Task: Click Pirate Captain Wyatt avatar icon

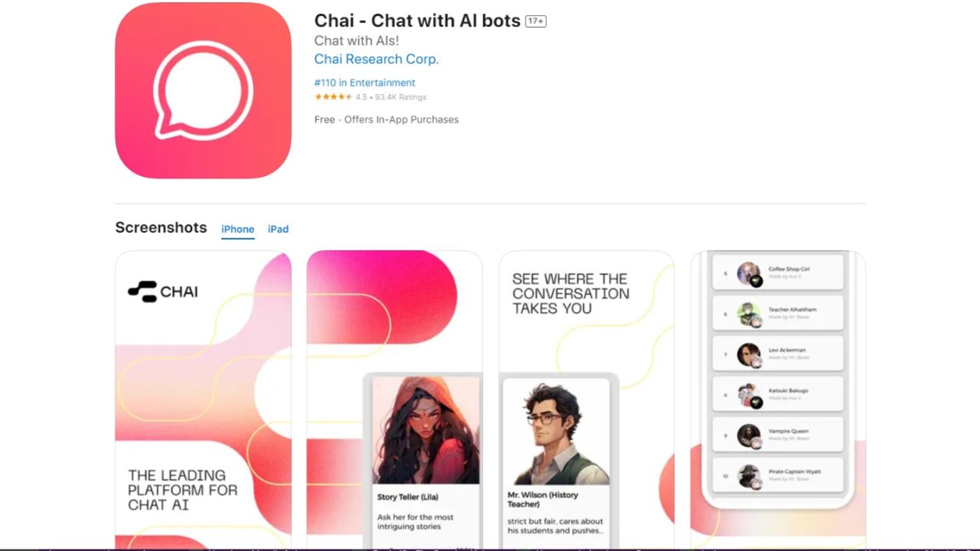Action: coord(749,476)
